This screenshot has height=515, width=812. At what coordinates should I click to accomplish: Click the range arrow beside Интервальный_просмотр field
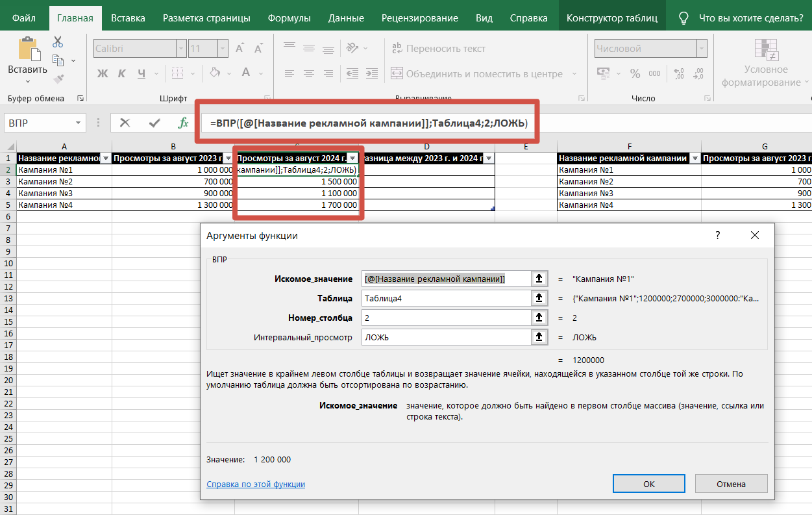pos(539,337)
